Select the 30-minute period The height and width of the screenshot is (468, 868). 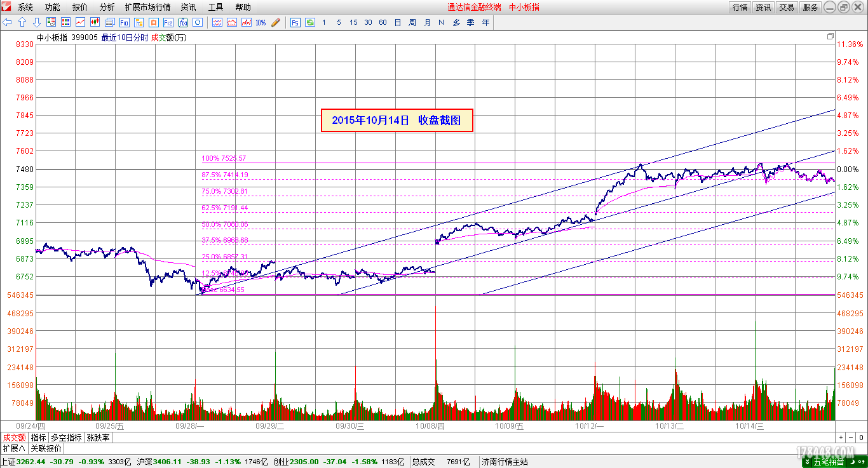[x=368, y=22]
